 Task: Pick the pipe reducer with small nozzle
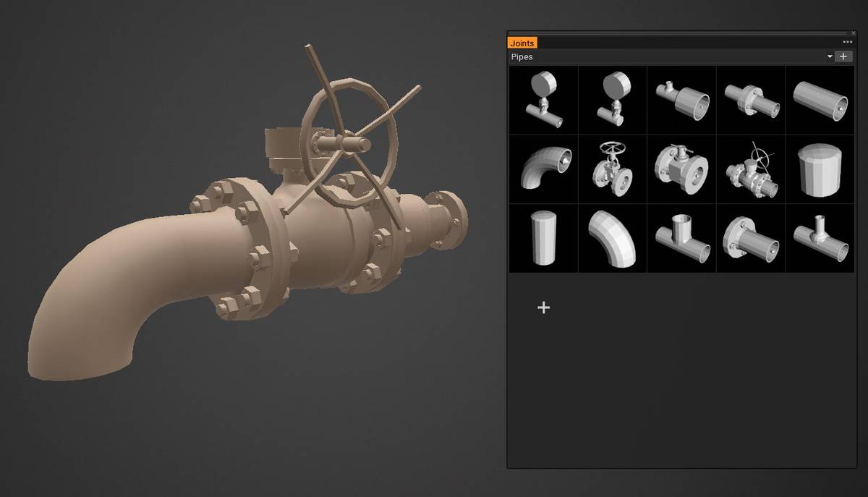[681, 100]
